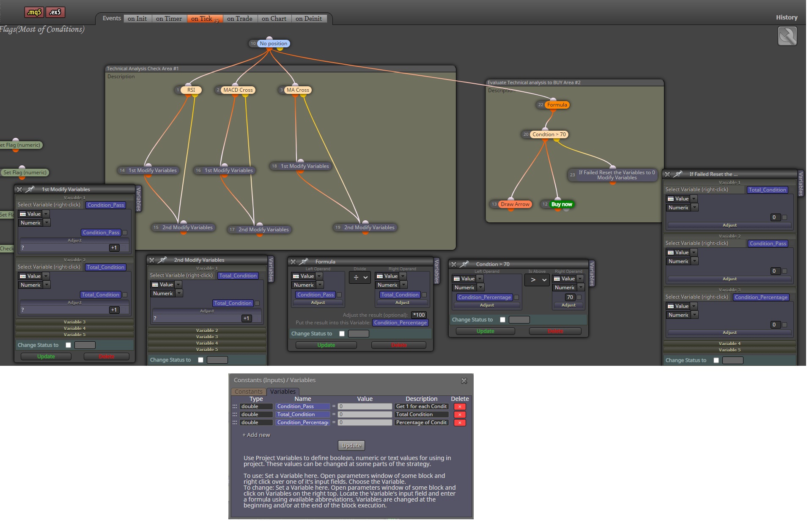The width and height of the screenshot is (812, 521).
Task: Open the Constants tab in the dialog
Action: click(248, 392)
